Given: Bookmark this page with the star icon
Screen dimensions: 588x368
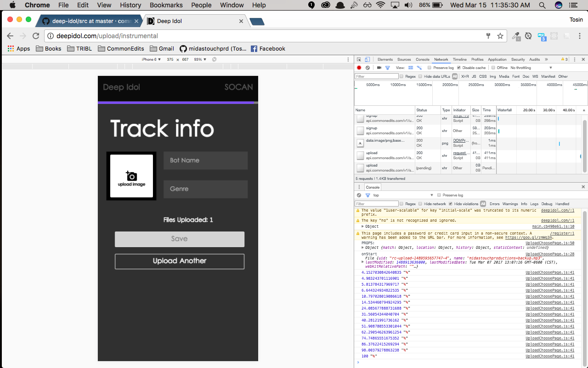Looking at the screenshot, I should click(500, 36).
